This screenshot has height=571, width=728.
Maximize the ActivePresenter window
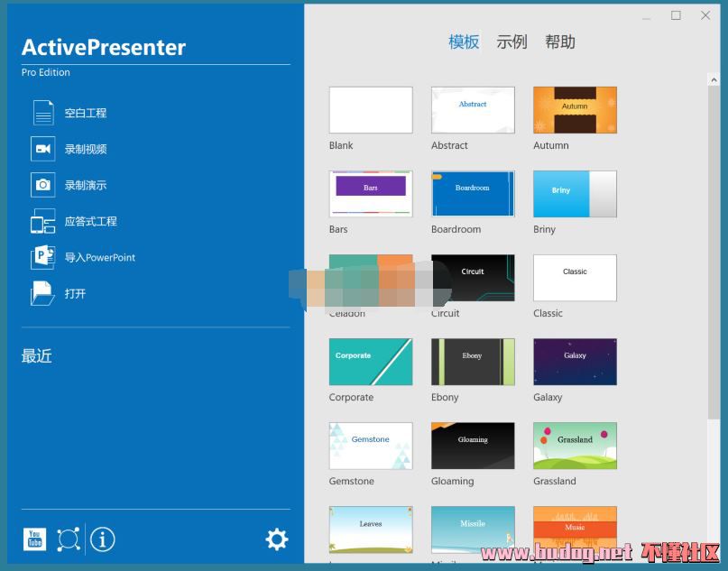tap(676, 15)
